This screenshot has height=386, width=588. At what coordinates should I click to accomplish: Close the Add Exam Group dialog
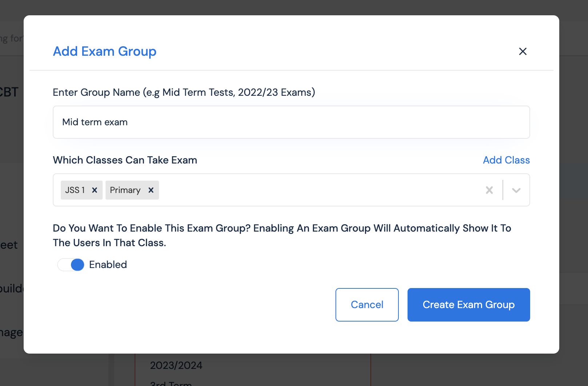pos(523,51)
